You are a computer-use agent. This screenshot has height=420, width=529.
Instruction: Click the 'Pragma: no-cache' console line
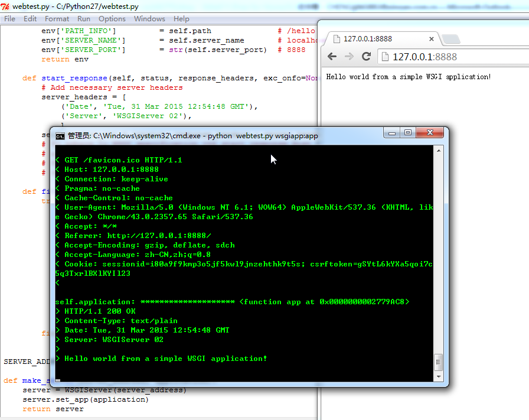pos(97,188)
